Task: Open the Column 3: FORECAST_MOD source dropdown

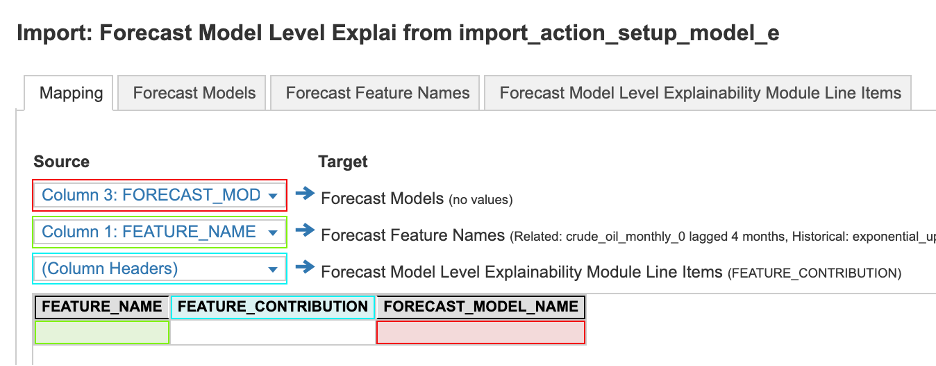Action: pyautogui.click(x=159, y=195)
